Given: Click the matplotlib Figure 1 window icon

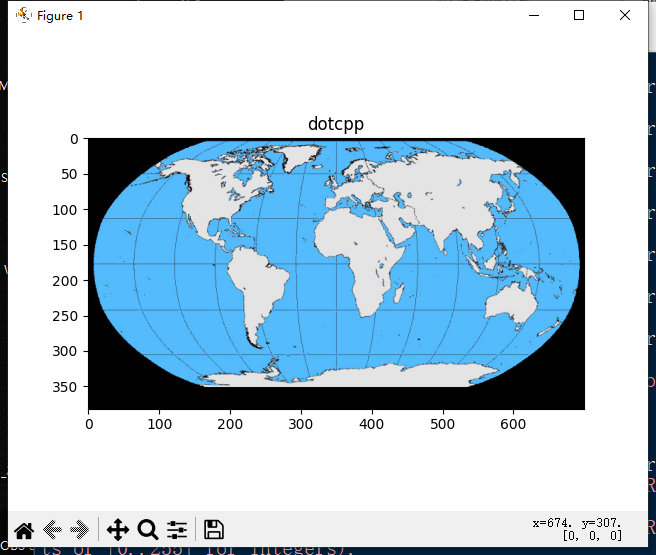Looking at the screenshot, I should click(23, 15).
